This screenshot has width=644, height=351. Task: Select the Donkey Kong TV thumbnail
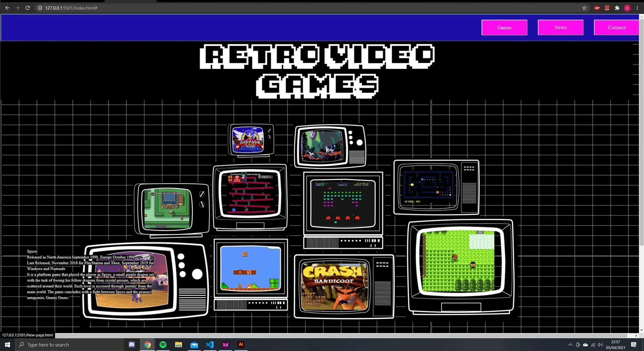[250, 198]
